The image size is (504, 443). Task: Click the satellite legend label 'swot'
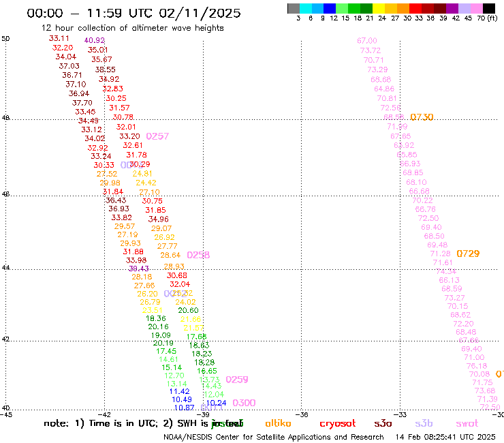point(467,424)
